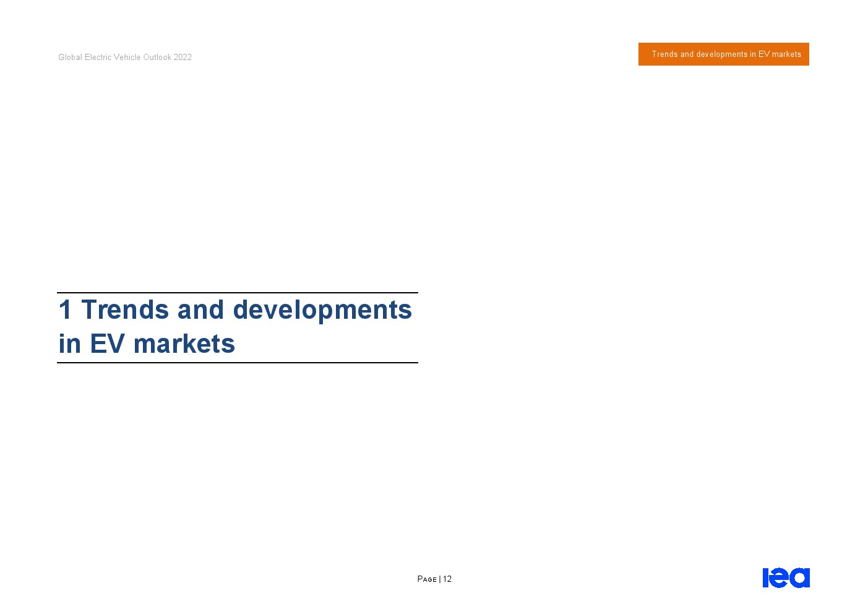Click the IEA logo
The width and height of the screenshot is (868, 614).
(786, 577)
